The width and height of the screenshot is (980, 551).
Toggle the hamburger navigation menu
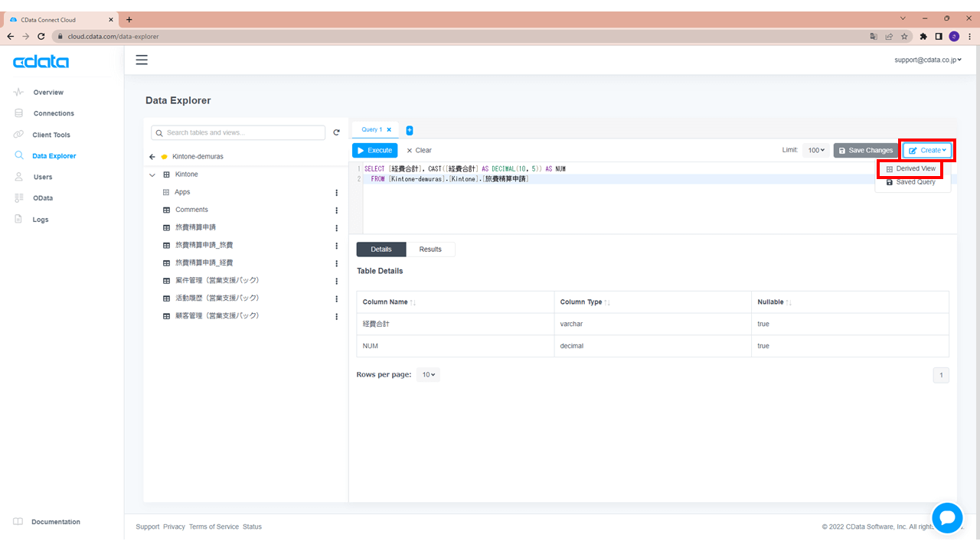pyautogui.click(x=142, y=60)
